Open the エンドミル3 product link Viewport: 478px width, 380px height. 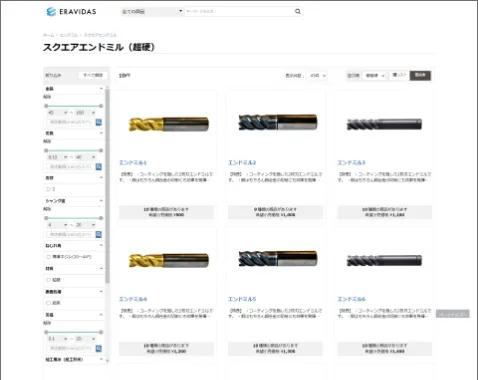click(351, 163)
